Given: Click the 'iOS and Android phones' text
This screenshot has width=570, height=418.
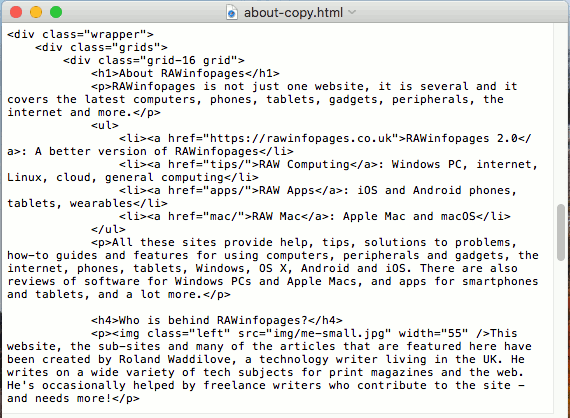Looking at the screenshot, I should tap(434, 190).
